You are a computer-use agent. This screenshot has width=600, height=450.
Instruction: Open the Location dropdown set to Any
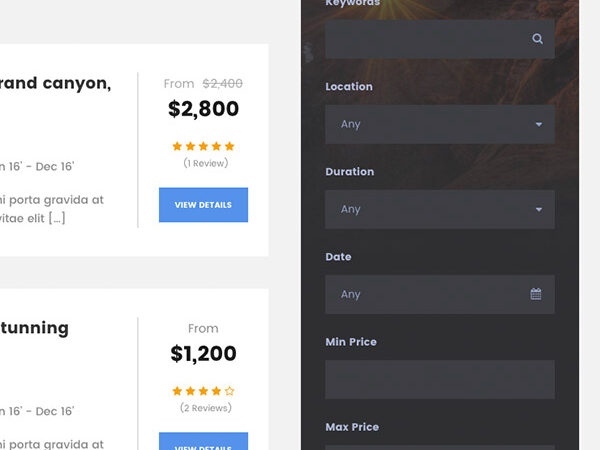(430, 124)
